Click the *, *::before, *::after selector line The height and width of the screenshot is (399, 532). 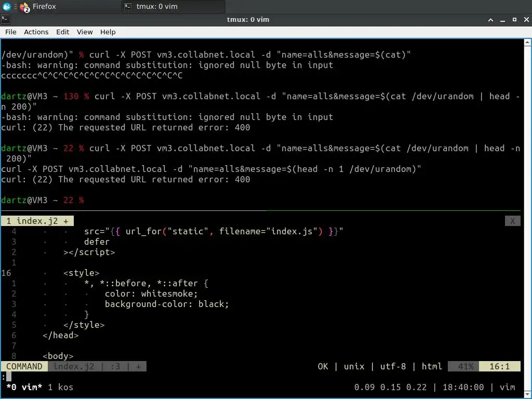146,284
